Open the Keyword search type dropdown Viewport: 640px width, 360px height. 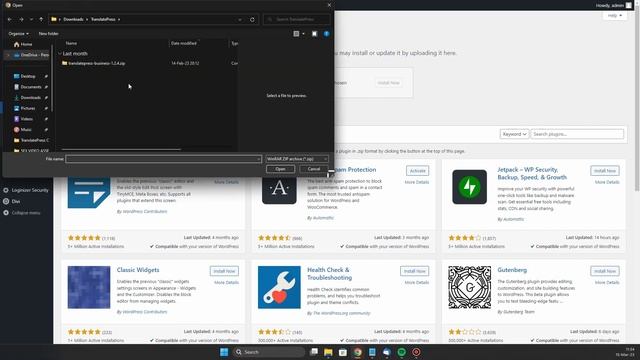point(514,134)
